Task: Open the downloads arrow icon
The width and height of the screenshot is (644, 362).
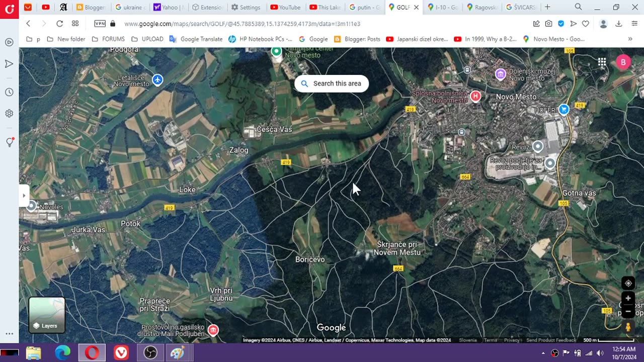Action: coord(619,24)
